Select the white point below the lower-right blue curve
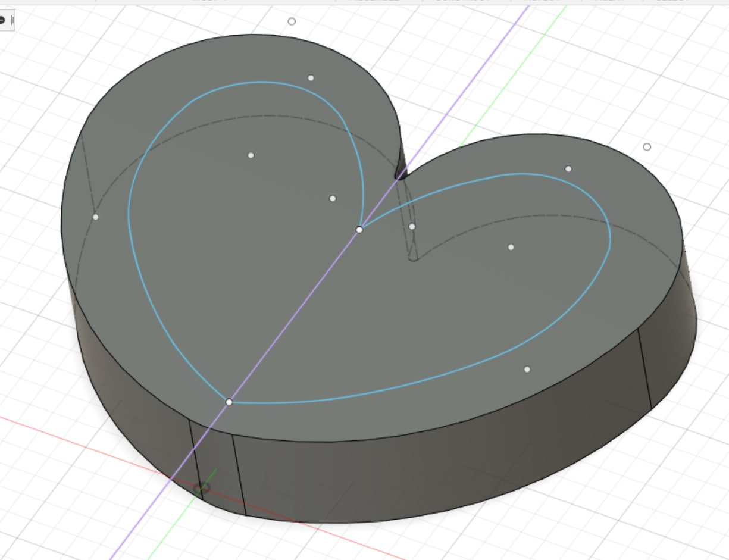The image size is (729, 560). (x=527, y=370)
